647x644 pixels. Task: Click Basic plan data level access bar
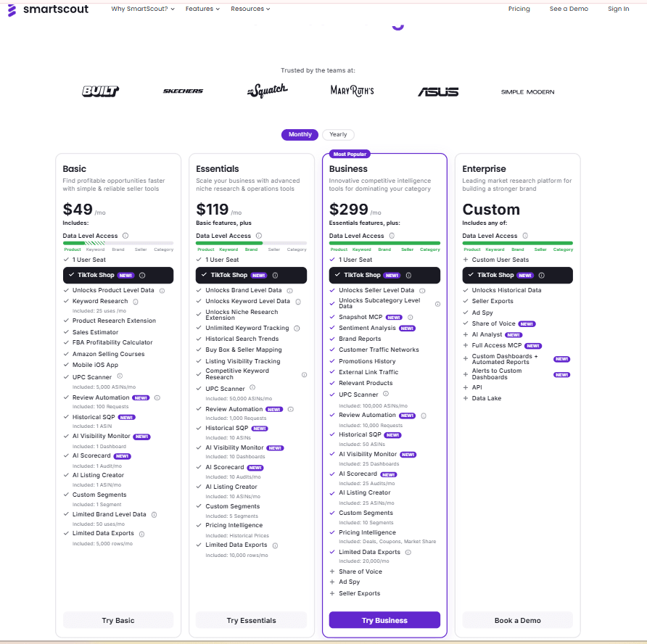(x=118, y=244)
